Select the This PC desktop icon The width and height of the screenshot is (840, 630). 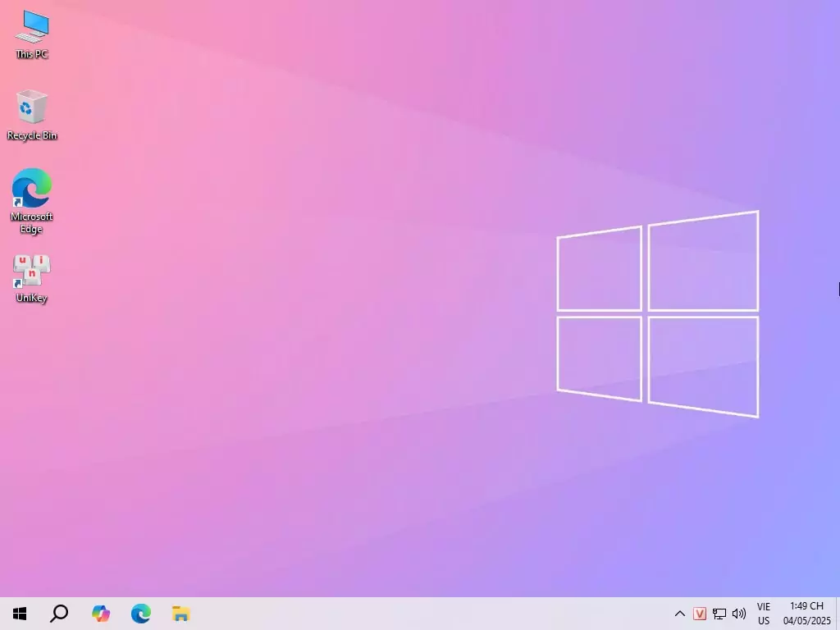(32, 34)
